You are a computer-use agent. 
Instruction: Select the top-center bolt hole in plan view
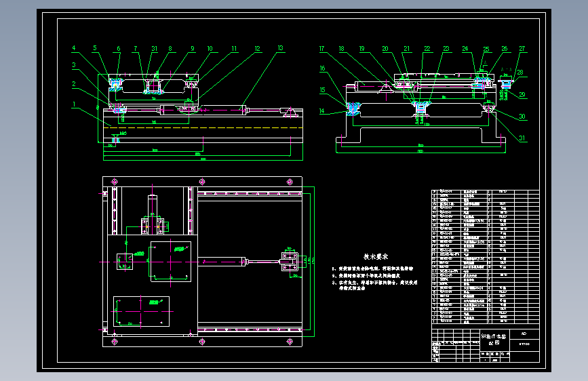pyautogui.click(x=202, y=182)
